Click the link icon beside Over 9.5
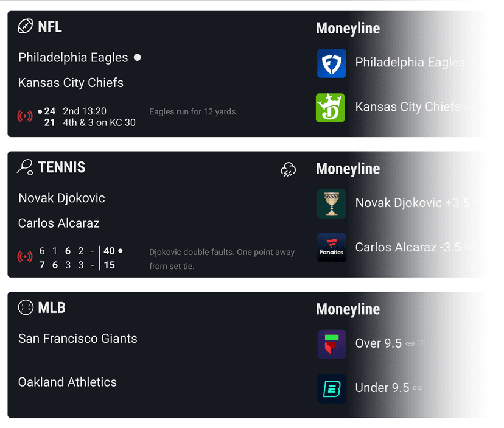 pos(410,344)
